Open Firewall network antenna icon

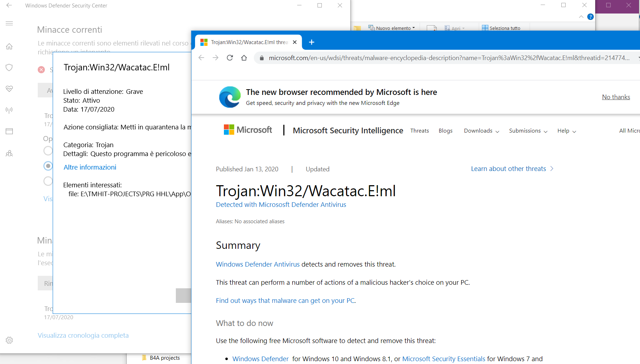click(9, 110)
